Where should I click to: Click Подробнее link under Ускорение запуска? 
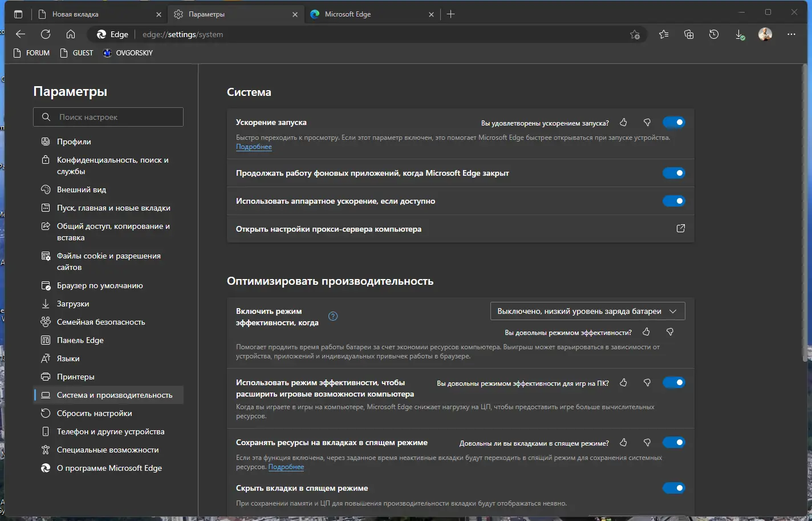[254, 147]
